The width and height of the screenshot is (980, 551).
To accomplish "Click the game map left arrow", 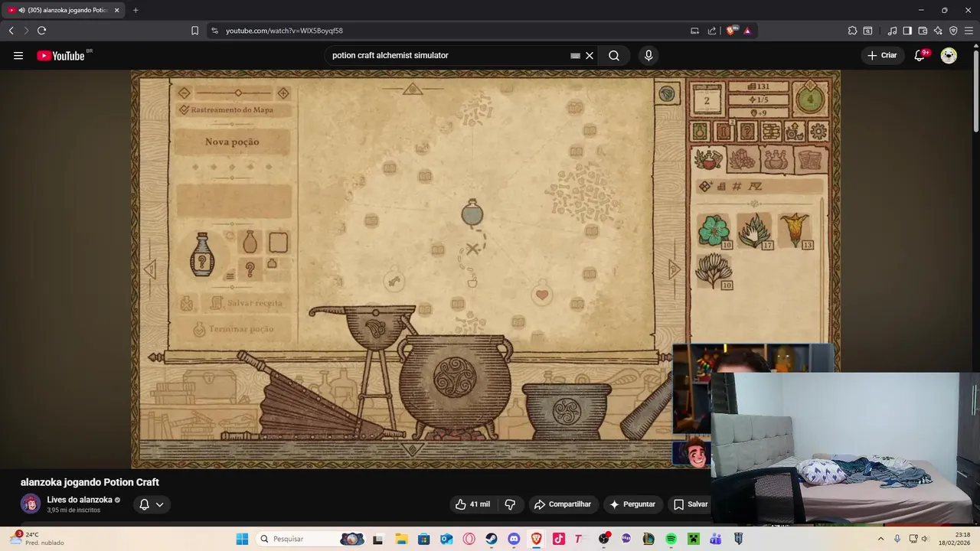I will point(150,269).
